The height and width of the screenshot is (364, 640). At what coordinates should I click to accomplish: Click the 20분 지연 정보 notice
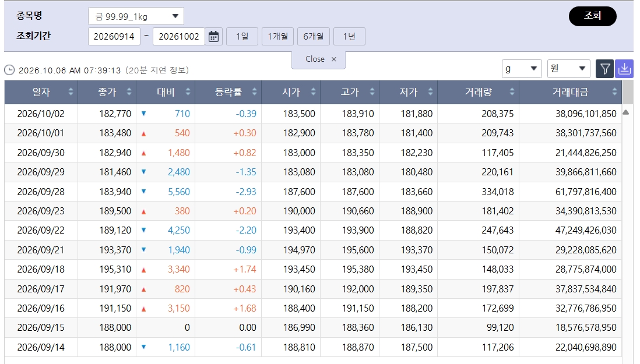[x=157, y=70]
